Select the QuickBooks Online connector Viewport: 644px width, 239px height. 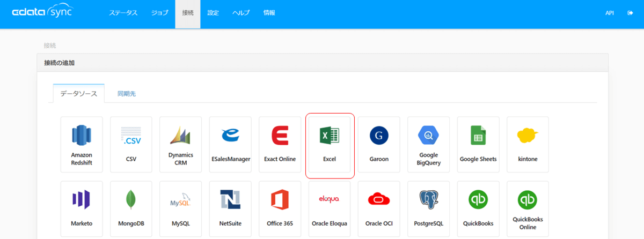point(528,209)
